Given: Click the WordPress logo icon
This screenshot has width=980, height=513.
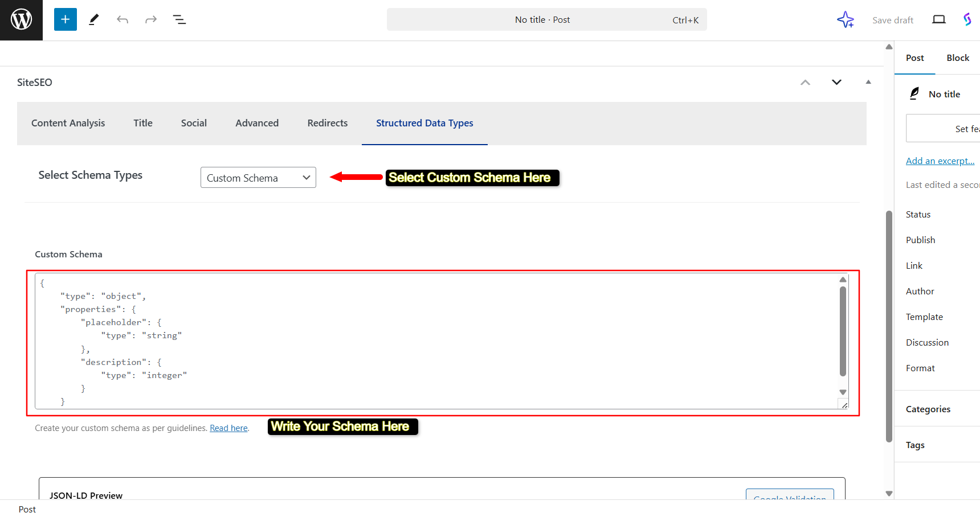Looking at the screenshot, I should tap(21, 20).
